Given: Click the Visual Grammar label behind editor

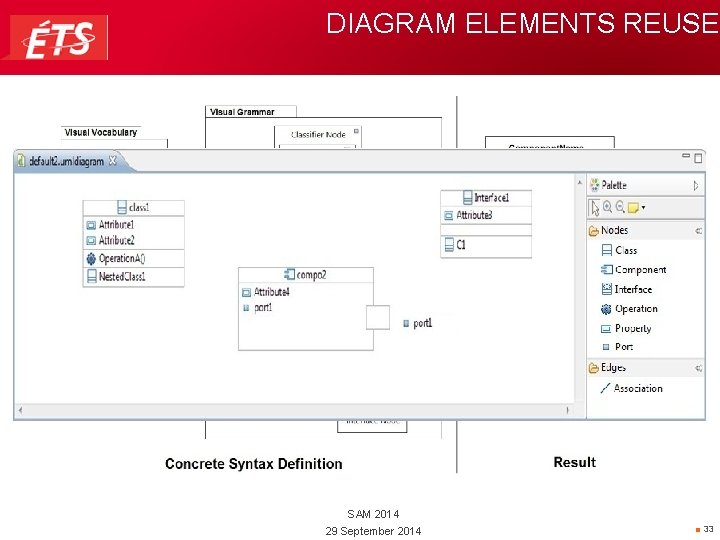Looking at the screenshot, I should pos(242,112).
